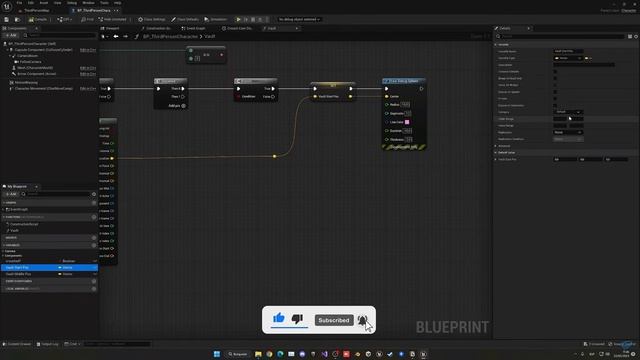Screen dimensions: 640x360
Task: Open the File menu
Action: pos(19,3)
